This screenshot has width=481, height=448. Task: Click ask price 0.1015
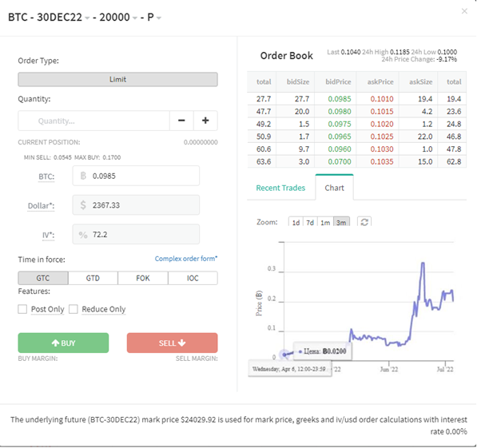382,111
